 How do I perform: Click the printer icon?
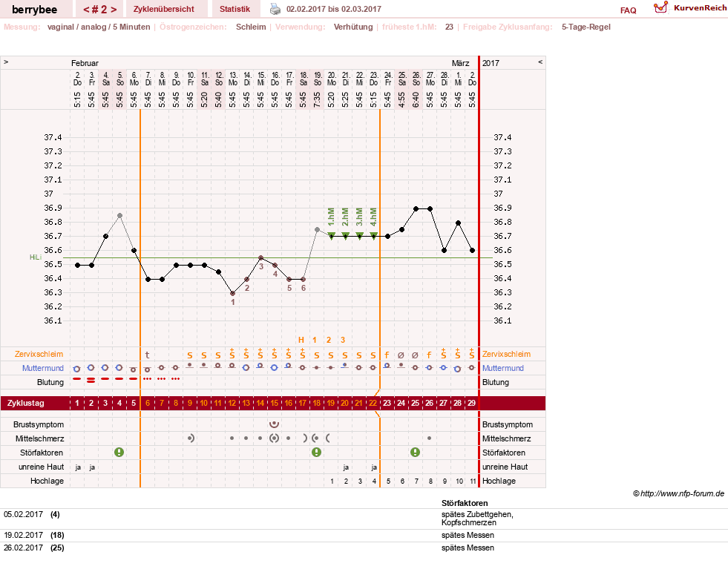coord(275,9)
